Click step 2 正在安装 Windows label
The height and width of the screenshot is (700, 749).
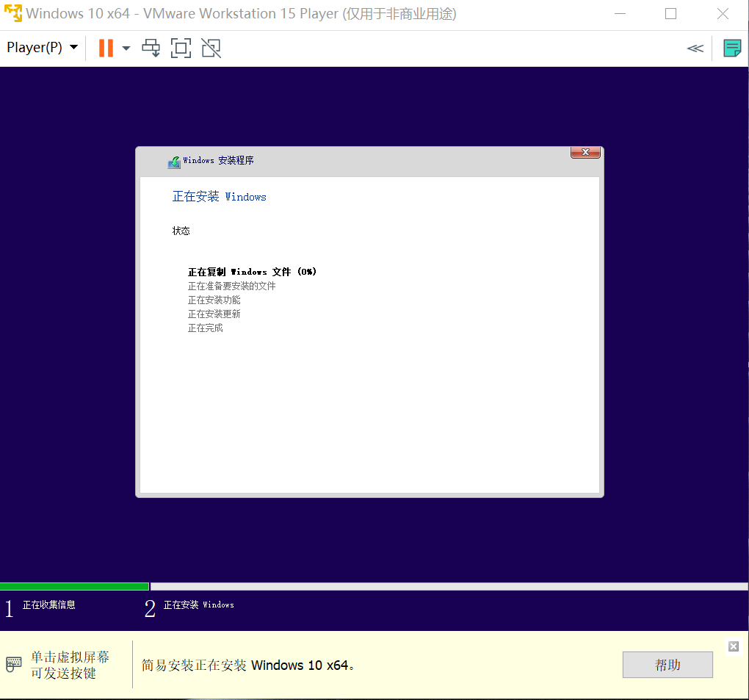click(x=199, y=605)
